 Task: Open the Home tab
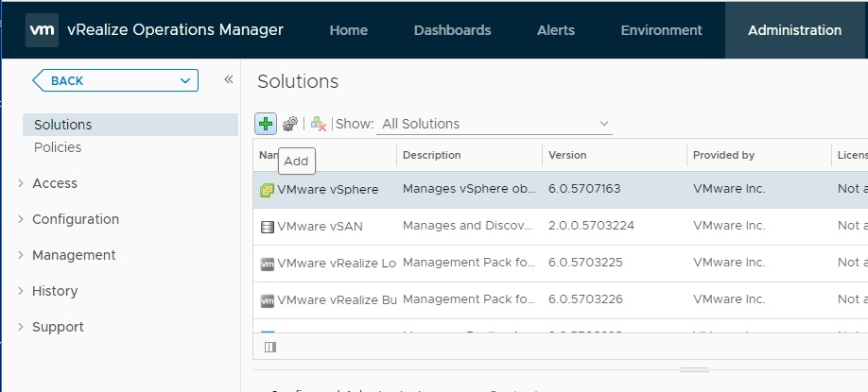click(x=348, y=30)
